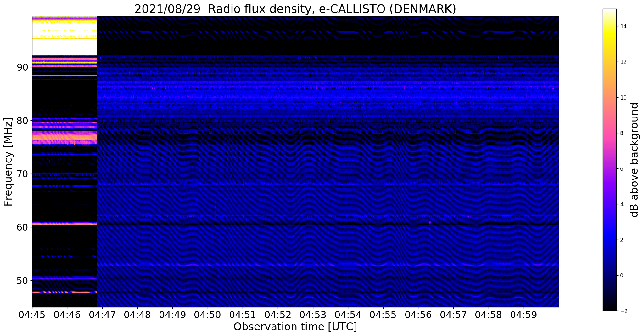Click the bright orange band near 77 MHz
Viewport: 644px width, 336px height.
64,137
